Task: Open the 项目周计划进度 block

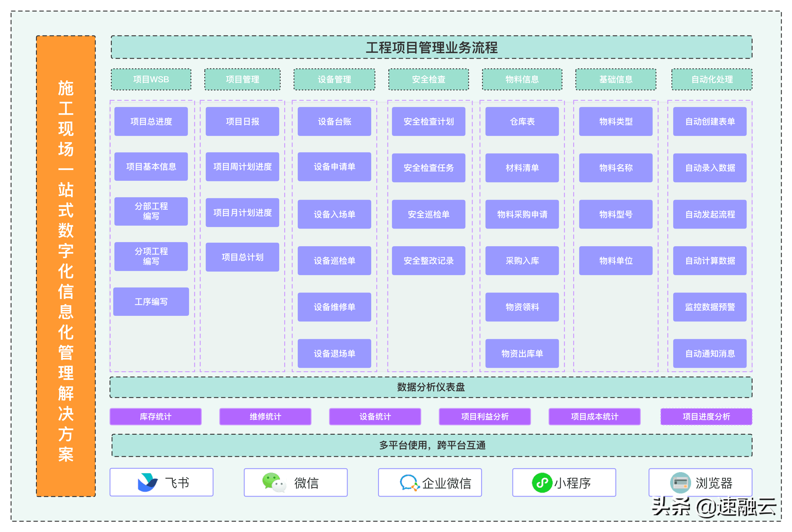Action: click(x=242, y=167)
